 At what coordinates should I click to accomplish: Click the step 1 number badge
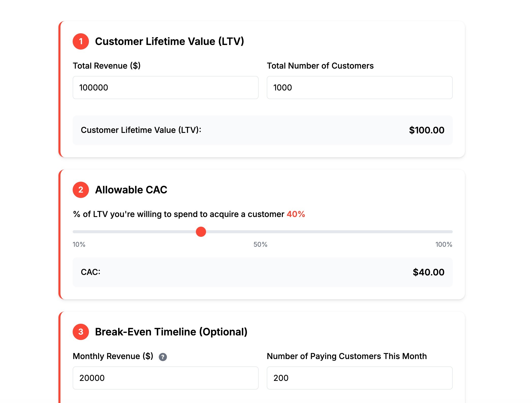point(81,41)
